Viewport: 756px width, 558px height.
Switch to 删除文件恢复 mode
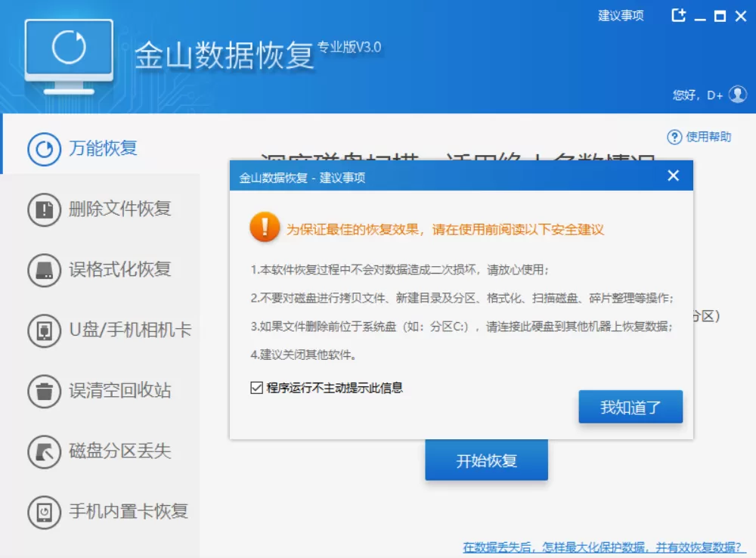120,209
